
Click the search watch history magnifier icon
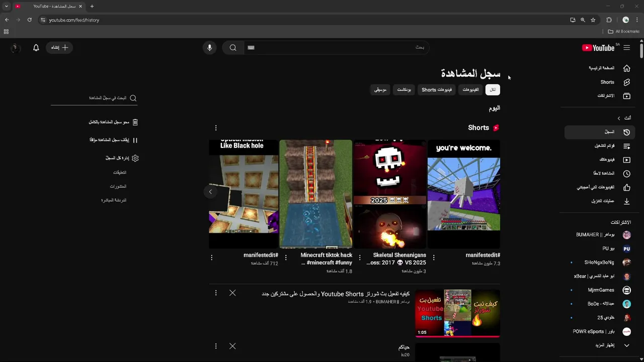coord(133,98)
